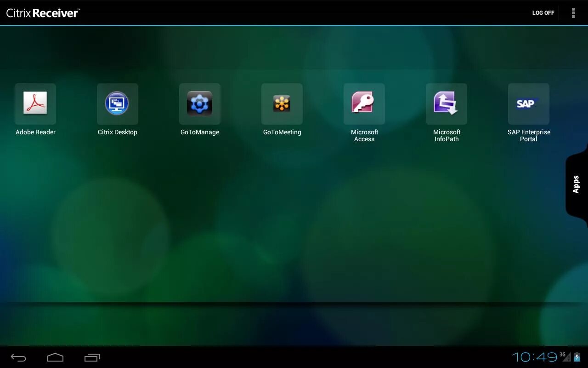This screenshot has width=588, height=368.
Task: Tap the Android home navigation button
Action: tap(55, 357)
